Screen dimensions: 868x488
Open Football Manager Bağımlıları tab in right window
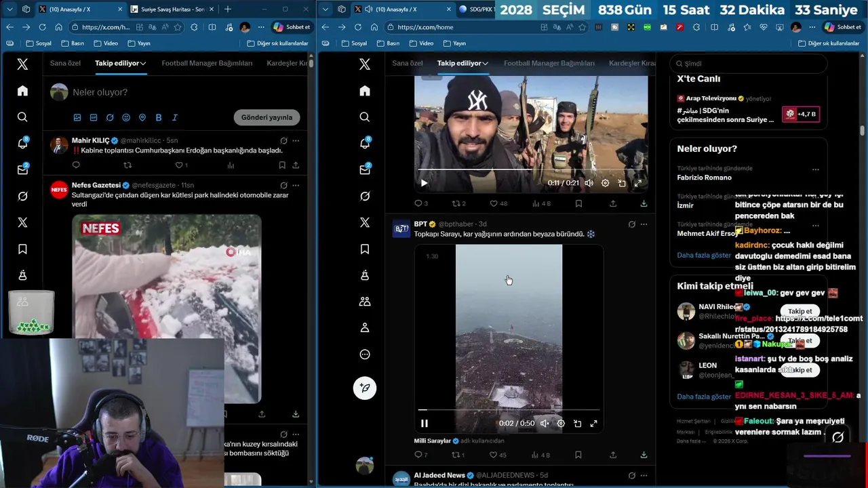pyautogui.click(x=549, y=63)
